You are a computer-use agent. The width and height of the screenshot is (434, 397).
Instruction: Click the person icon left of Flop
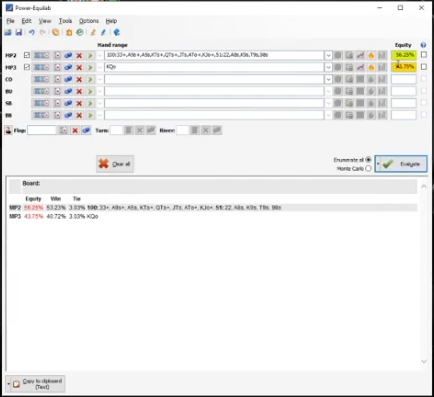point(8,130)
